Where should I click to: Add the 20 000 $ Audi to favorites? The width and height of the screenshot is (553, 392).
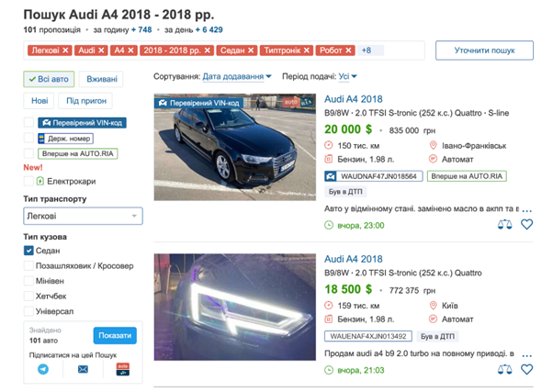pos(527,224)
